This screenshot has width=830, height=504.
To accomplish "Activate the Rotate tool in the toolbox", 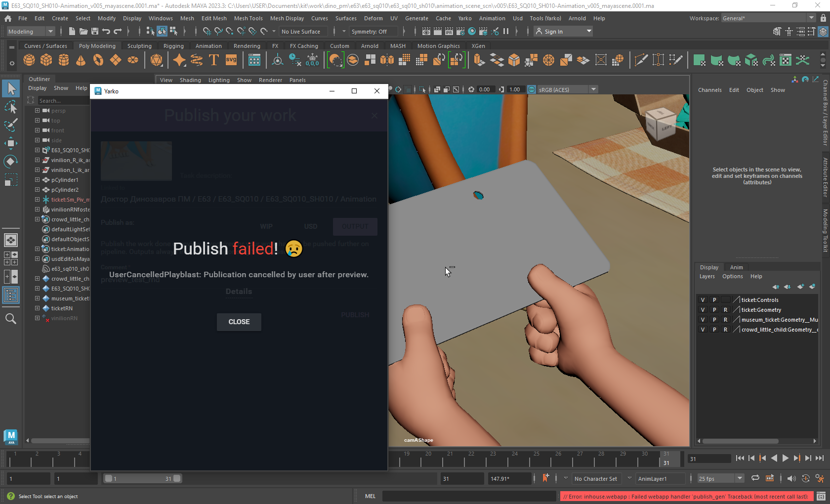I will point(11,162).
